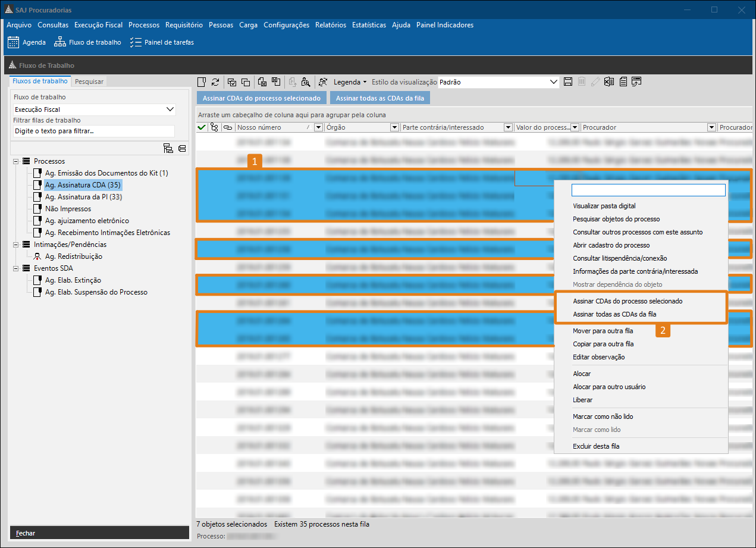Click the collapse-all tree icon in left panel
The width and height of the screenshot is (756, 548).
182,148
